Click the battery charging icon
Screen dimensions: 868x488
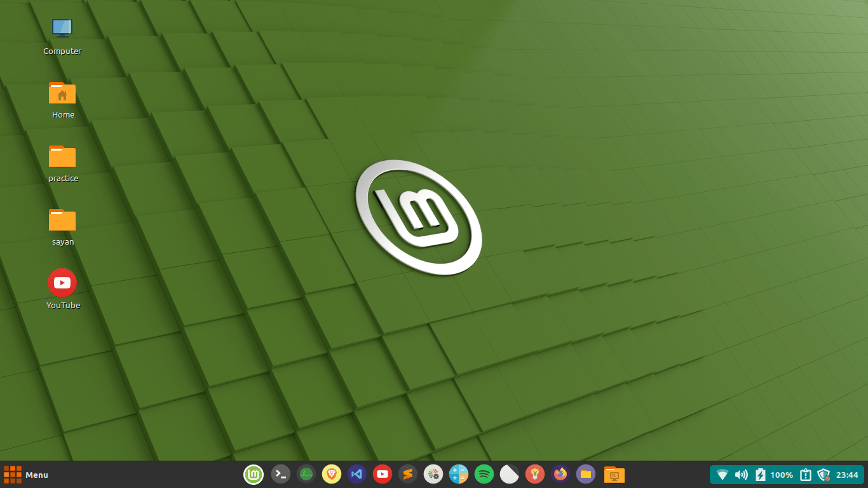(x=761, y=475)
